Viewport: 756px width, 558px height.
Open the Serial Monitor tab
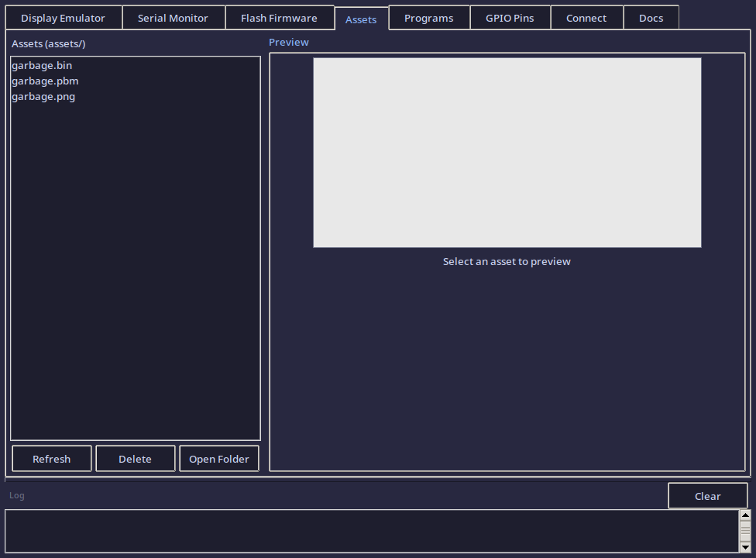(173, 17)
